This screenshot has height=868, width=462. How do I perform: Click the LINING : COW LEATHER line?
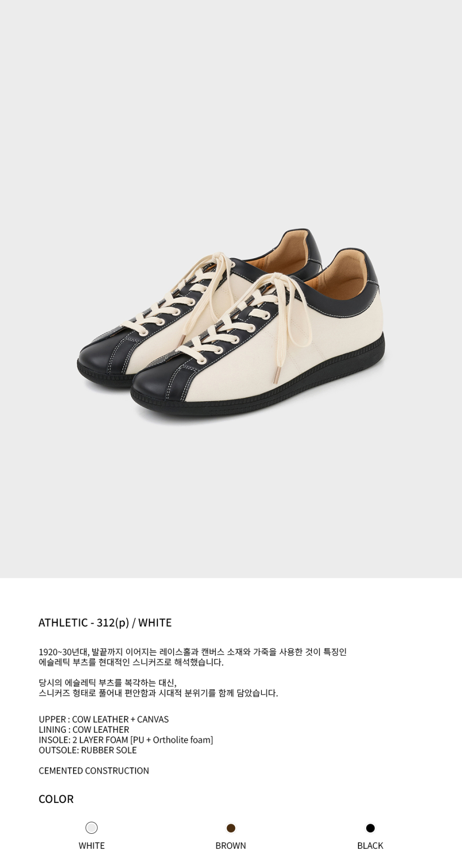tap(84, 729)
